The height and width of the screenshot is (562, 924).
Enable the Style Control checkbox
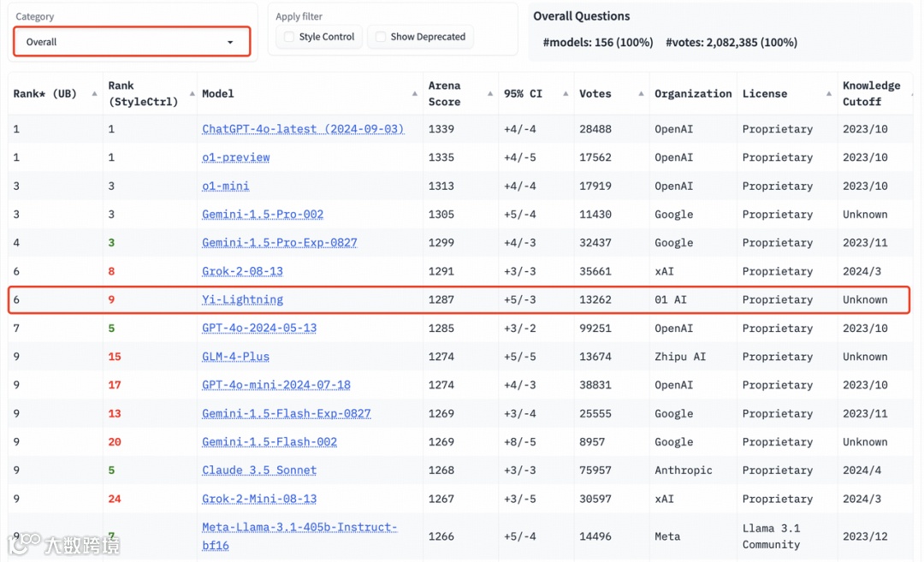(289, 37)
